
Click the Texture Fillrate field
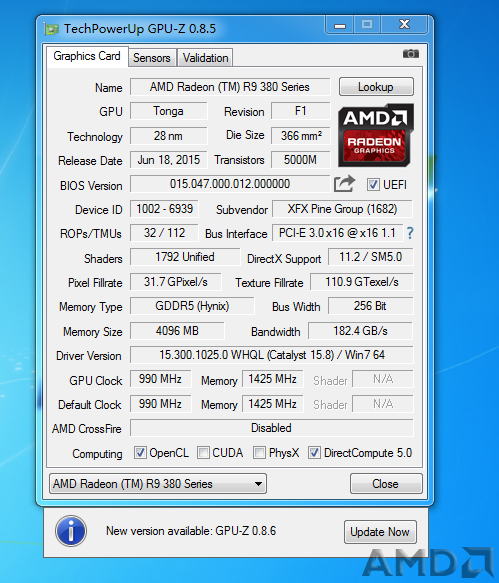pyautogui.click(x=361, y=282)
